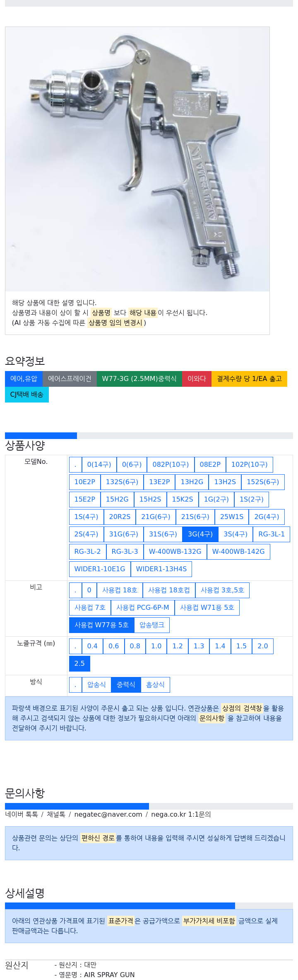The height and width of the screenshot is (980, 298).
Task: Open the 에어스프레이건 tag
Action: 70,379
